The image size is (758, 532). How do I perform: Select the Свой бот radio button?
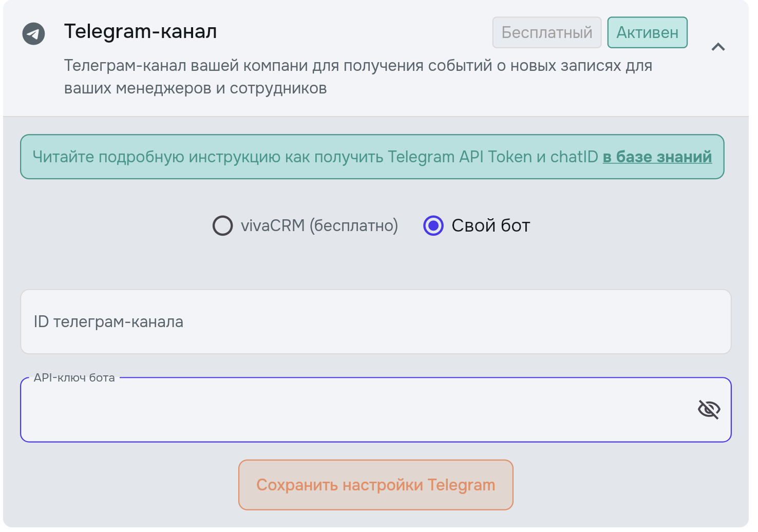pos(433,225)
